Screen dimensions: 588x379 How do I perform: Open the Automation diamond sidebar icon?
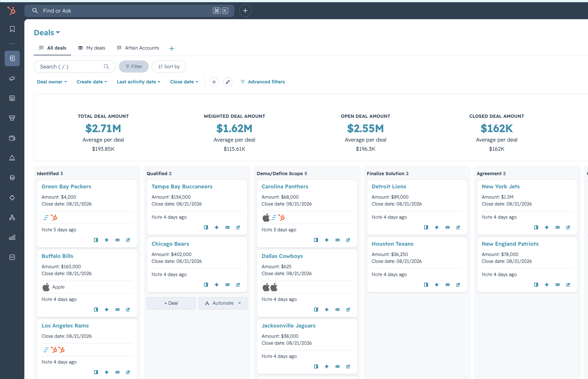coord(12,198)
